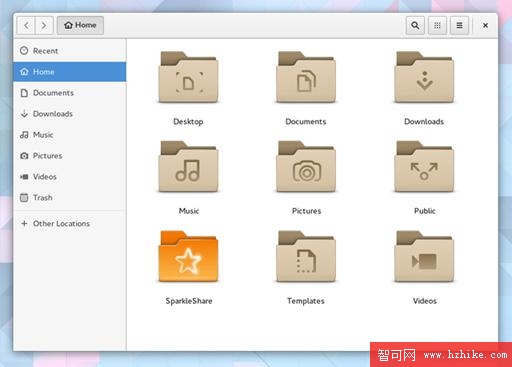Click the trash can icon in sidebar

click(24, 198)
